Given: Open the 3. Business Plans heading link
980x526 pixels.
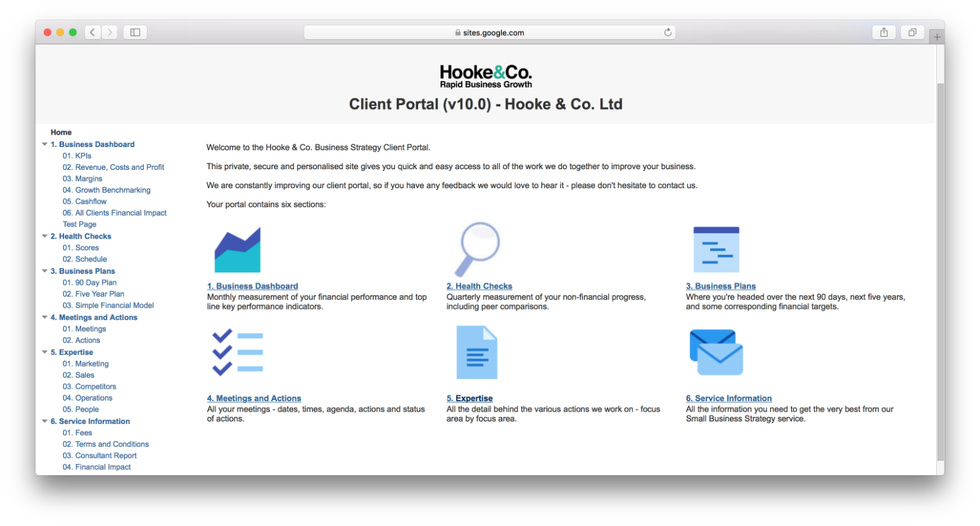Looking at the screenshot, I should 721,286.
